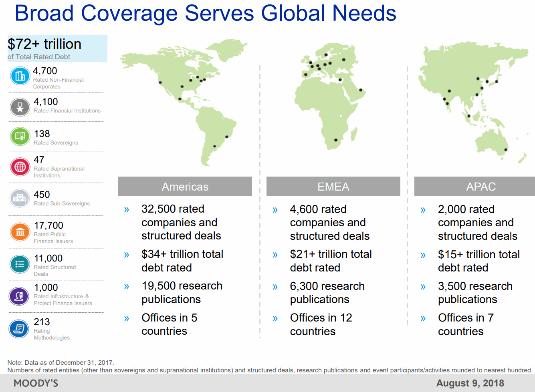Click the 213 figure
Screen dimensions: 535x392
[x=42, y=322]
